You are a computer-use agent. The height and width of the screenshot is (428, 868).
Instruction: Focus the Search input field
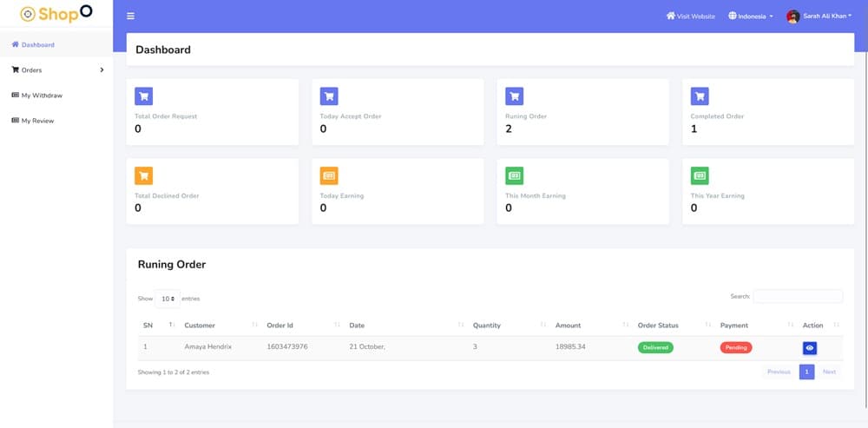[x=797, y=297]
